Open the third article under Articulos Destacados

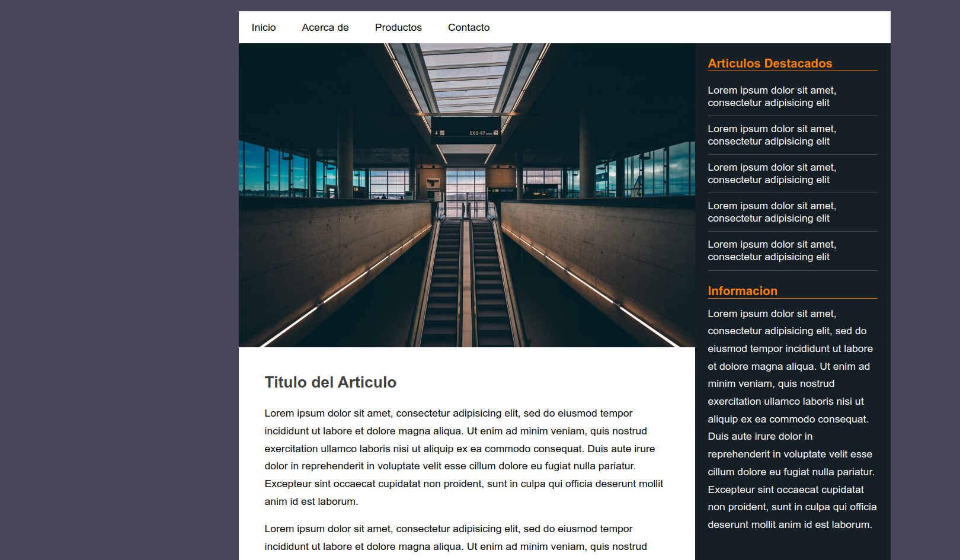pyautogui.click(x=772, y=173)
